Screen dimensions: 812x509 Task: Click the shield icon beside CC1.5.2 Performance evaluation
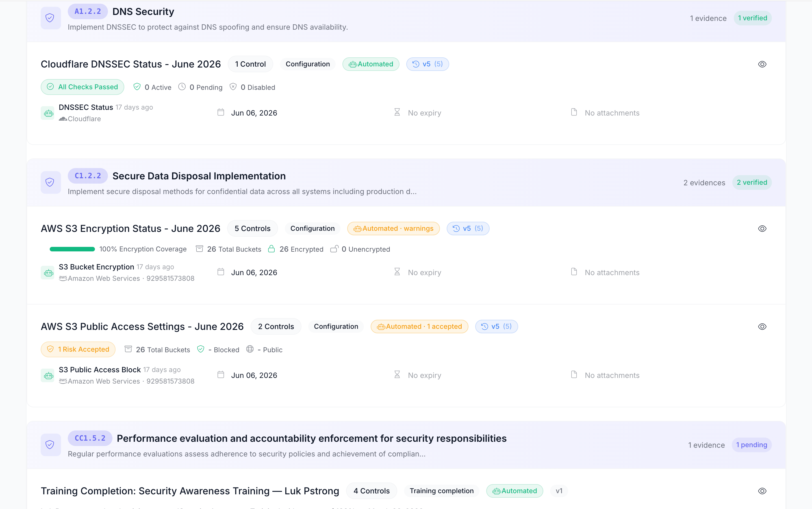[x=50, y=445]
